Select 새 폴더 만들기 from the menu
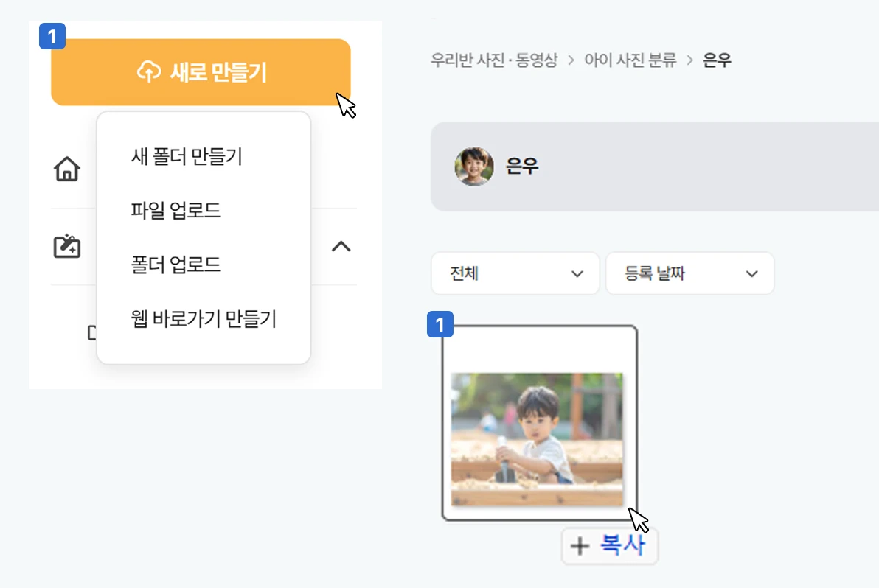The image size is (879, 588). tap(187, 156)
